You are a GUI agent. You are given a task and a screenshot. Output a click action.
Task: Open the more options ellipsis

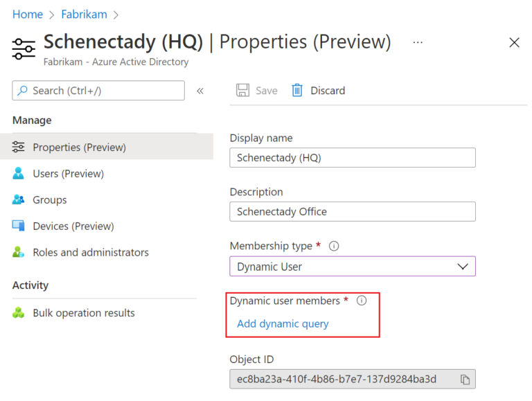click(x=418, y=42)
